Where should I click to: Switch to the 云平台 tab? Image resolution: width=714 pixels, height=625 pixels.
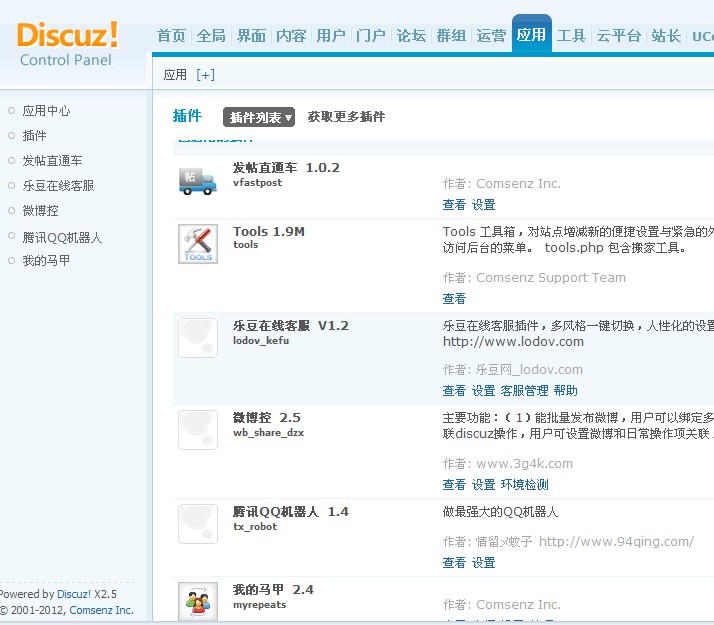[x=618, y=36]
